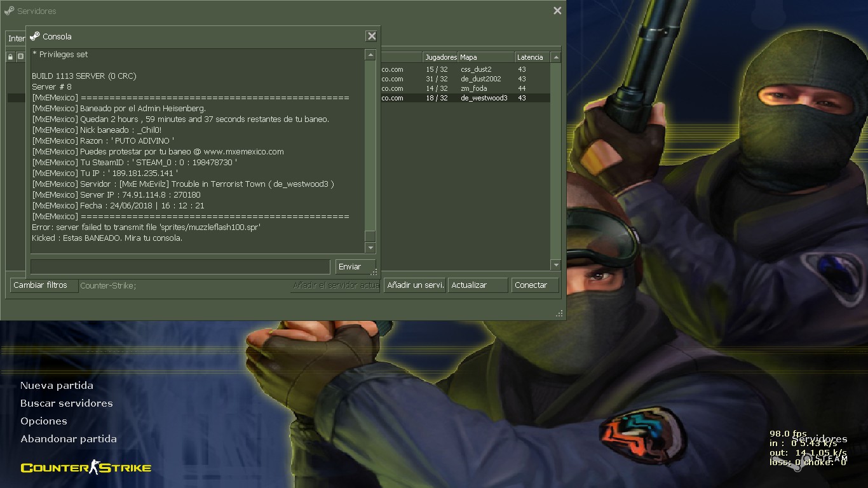This screenshot has width=868, height=488.
Task: Click the console line 'Razon : PUTO ADIVINO'
Action: pyautogui.click(x=103, y=141)
